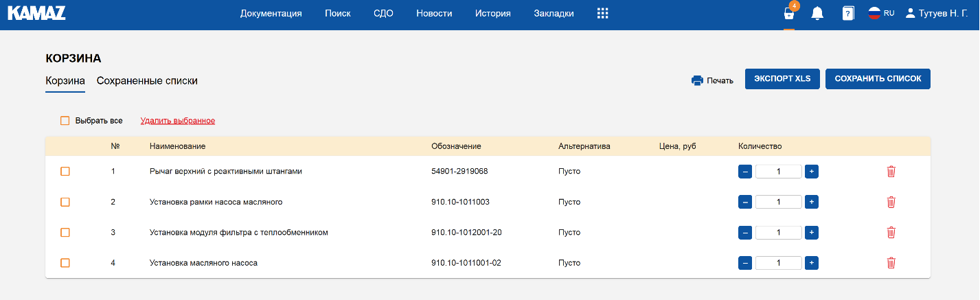Click the KAMAZ logo
This screenshot has width=980, height=300.
pos(36,12)
